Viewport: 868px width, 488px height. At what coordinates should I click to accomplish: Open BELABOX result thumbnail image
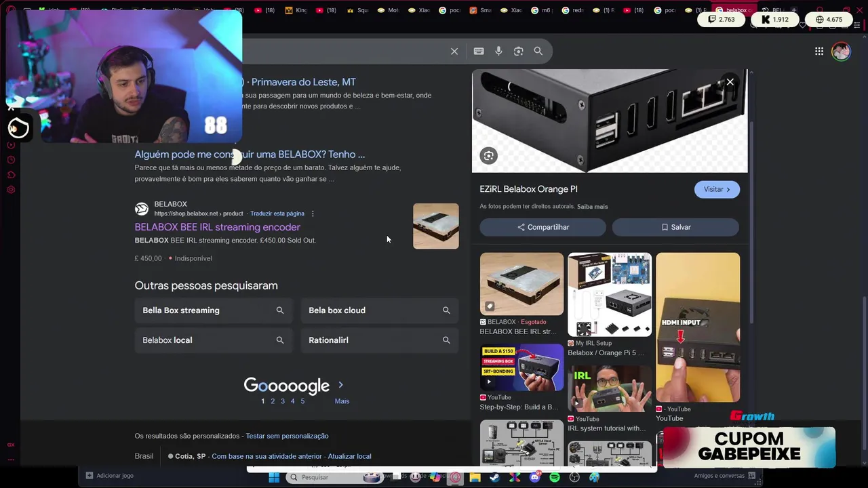point(435,226)
